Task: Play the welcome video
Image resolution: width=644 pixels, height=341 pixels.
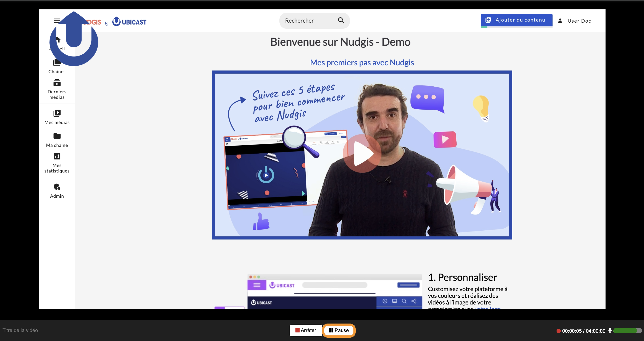Action: (x=362, y=154)
